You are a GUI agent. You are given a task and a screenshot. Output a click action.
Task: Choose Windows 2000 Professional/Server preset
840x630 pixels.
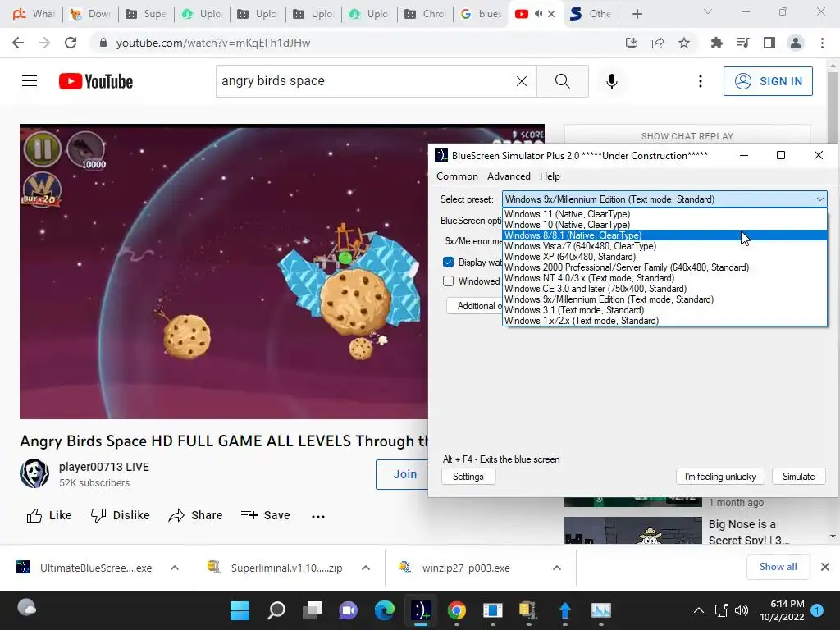(x=664, y=267)
